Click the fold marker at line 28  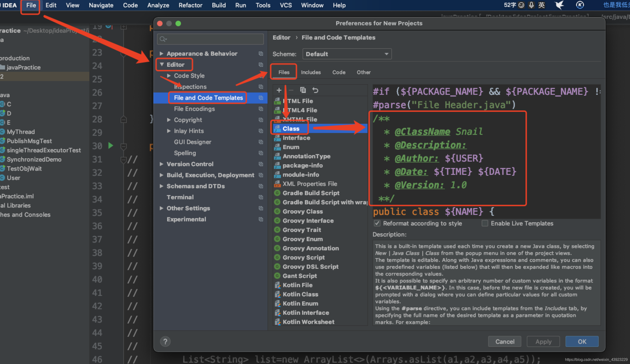point(123,119)
